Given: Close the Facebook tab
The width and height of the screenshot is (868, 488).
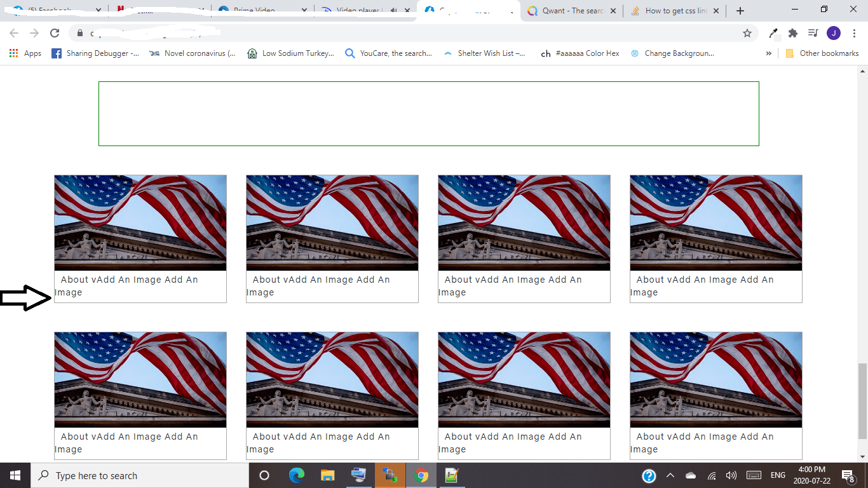Looking at the screenshot, I should coord(97,11).
